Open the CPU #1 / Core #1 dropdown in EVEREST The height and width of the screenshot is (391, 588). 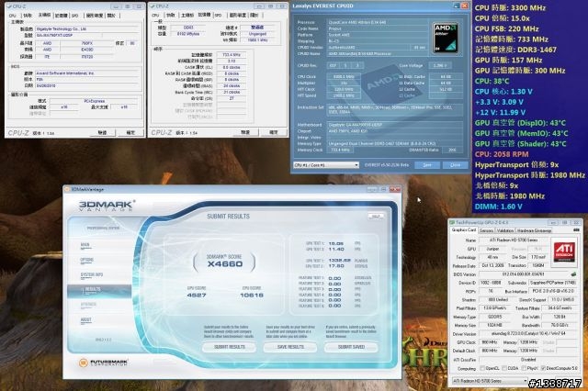coord(326,165)
